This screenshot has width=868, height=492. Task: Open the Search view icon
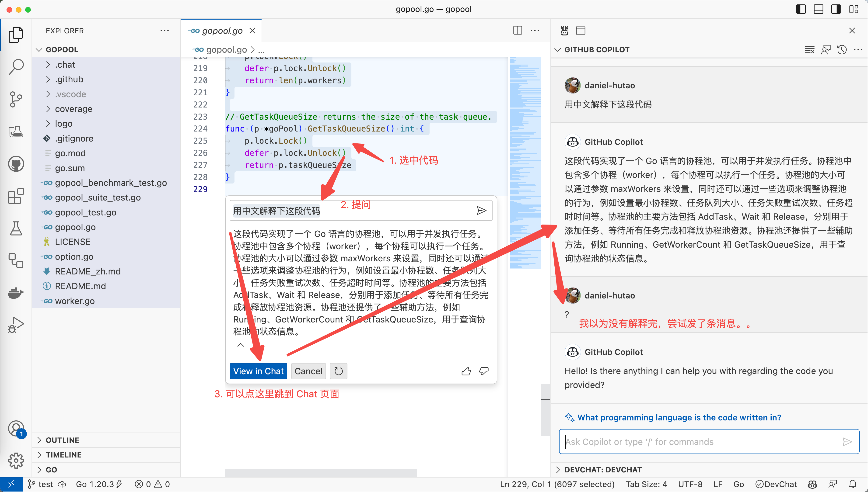[x=16, y=67]
